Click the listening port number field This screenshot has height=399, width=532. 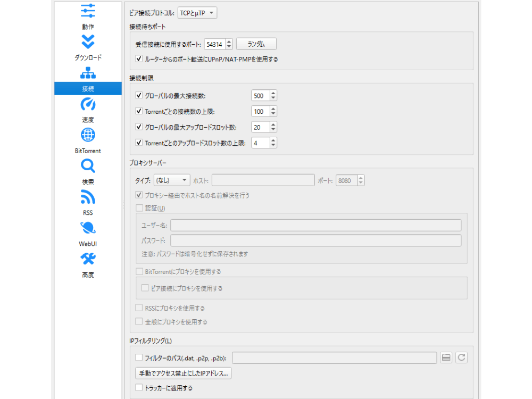[214, 45]
